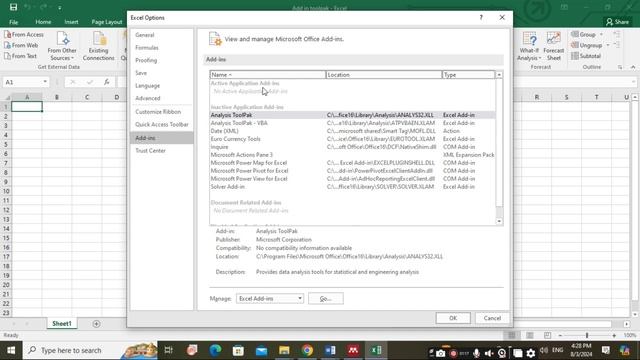Click the Subtotal icon

point(586,56)
